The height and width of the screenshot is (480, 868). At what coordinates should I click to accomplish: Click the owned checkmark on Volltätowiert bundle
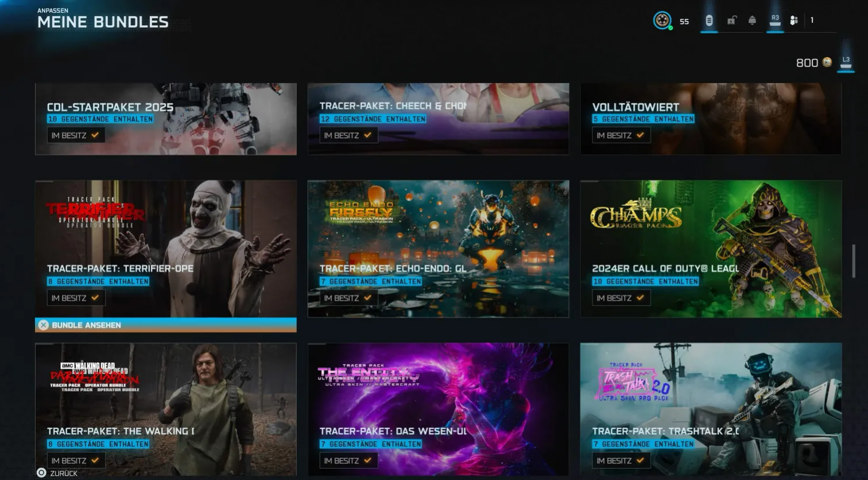point(640,135)
